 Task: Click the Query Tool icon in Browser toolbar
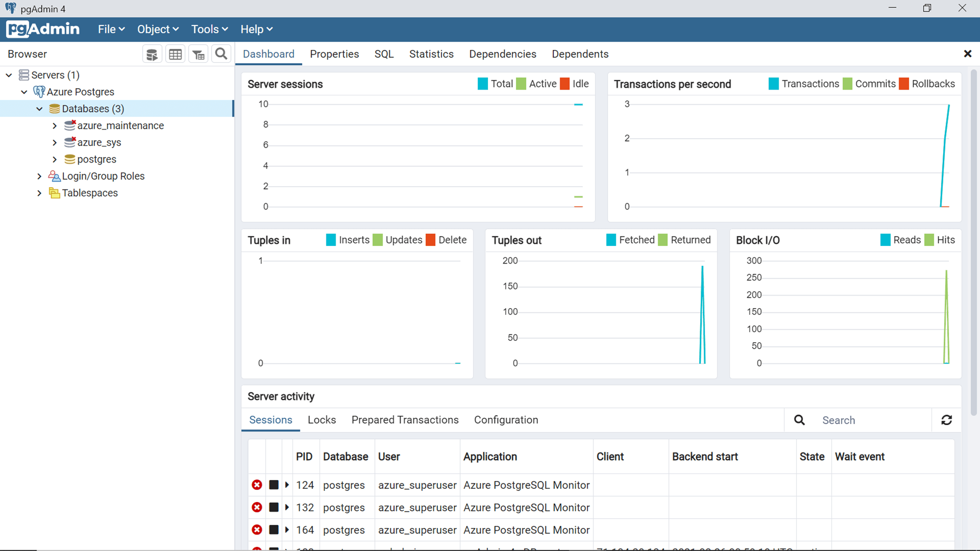152,54
